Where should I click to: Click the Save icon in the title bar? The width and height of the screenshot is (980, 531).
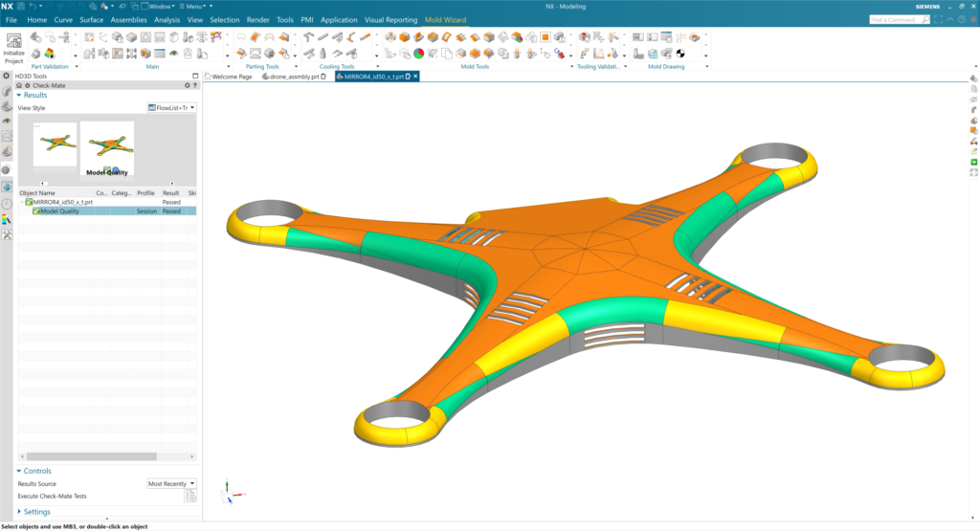pyautogui.click(x=21, y=7)
